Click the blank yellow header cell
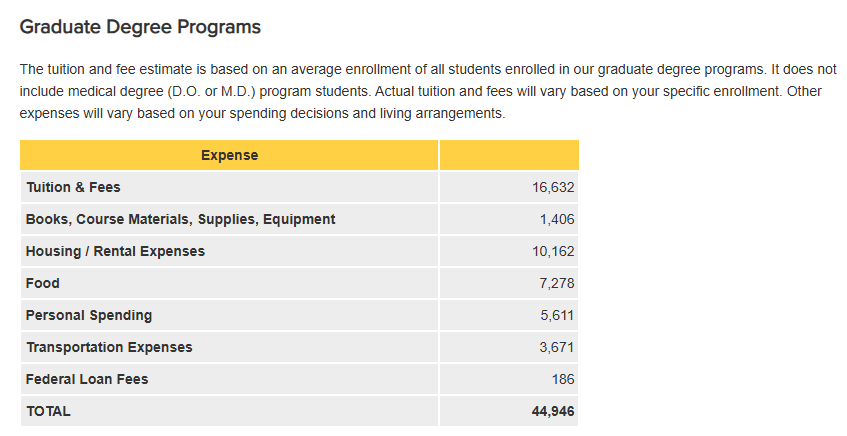This screenshot has height=436, width=847. point(509,155)
